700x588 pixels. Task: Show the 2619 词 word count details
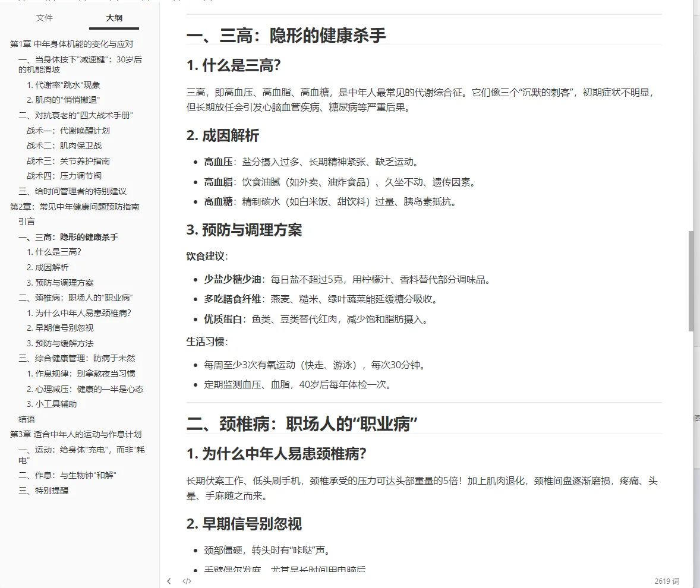coord(667,581)
